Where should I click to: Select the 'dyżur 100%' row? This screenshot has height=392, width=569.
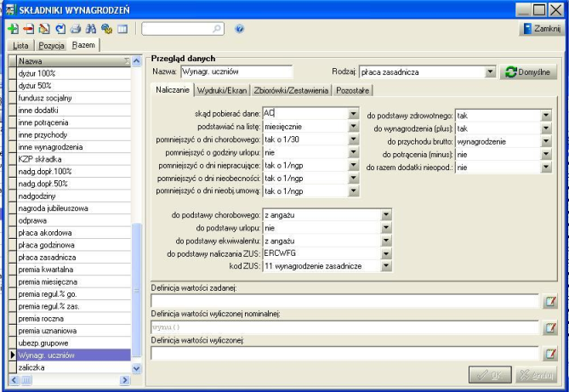74,73
